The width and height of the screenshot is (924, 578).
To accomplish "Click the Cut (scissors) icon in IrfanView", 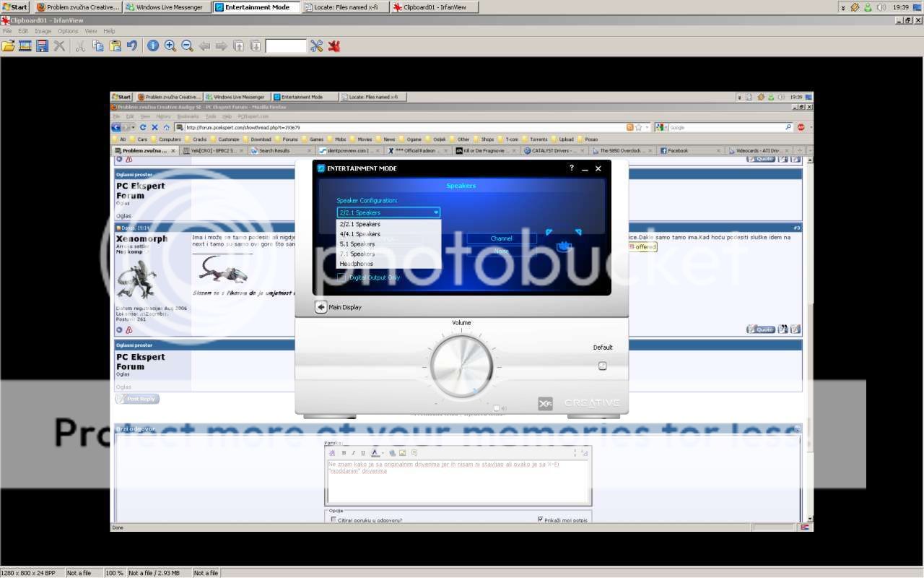I will (x=80, y=46).
